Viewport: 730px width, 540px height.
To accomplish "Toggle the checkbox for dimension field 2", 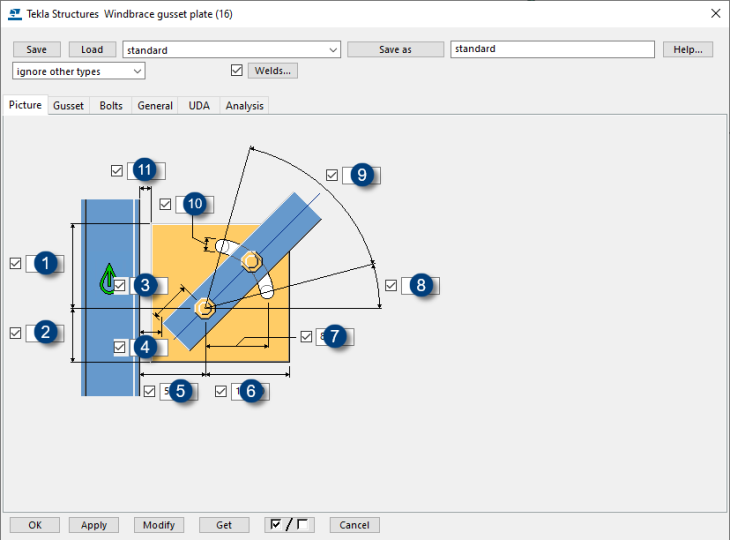I will pyautogui.click(x=15, y=333).
